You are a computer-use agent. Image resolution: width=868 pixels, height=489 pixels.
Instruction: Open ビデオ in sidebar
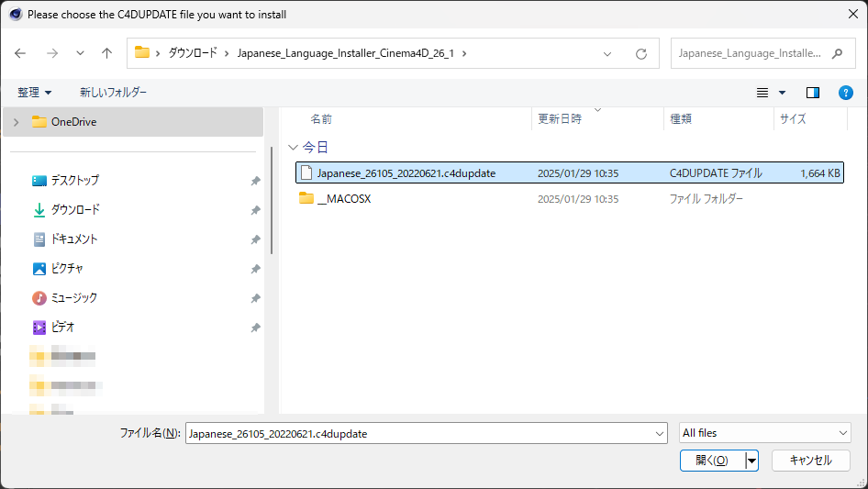[62, 328]
